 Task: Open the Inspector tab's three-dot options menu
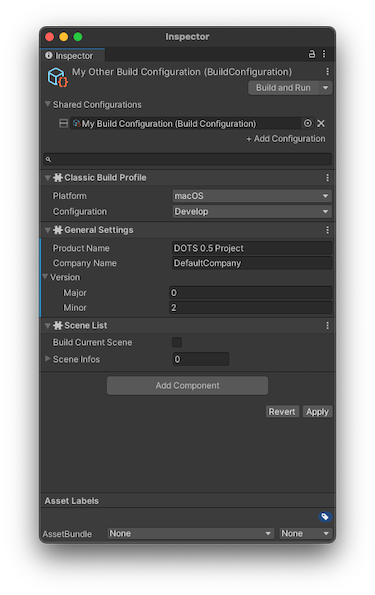coord(324,54)
